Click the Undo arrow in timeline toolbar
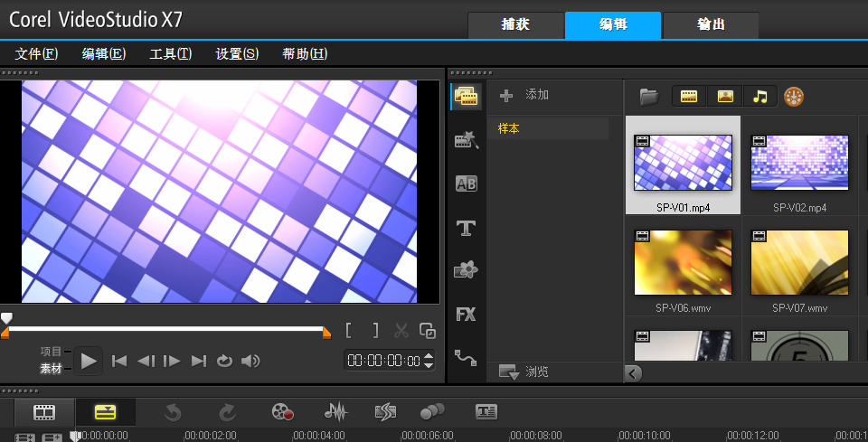Screen dimensions: 868x442 (x=173, y=412)
